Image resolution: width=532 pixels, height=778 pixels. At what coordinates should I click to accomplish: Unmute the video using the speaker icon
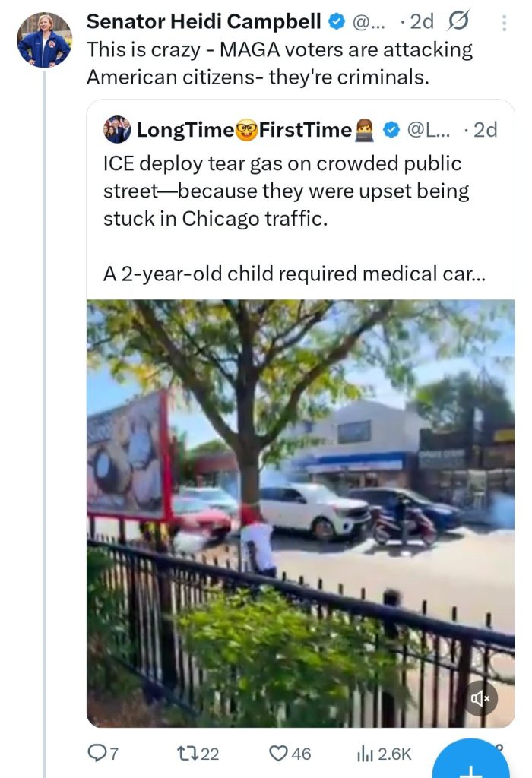point(480,697)
